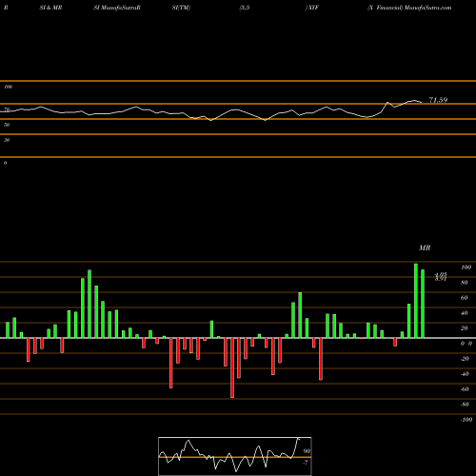The image size is (476, 476).
Task: Click the 30 level label on RSI axis
Action: [x=7, y=140]
